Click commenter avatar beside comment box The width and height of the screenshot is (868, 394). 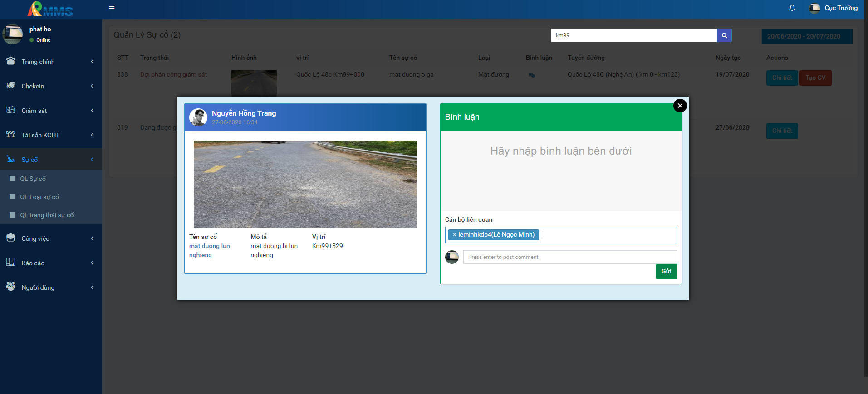click(x=452, y=257)
